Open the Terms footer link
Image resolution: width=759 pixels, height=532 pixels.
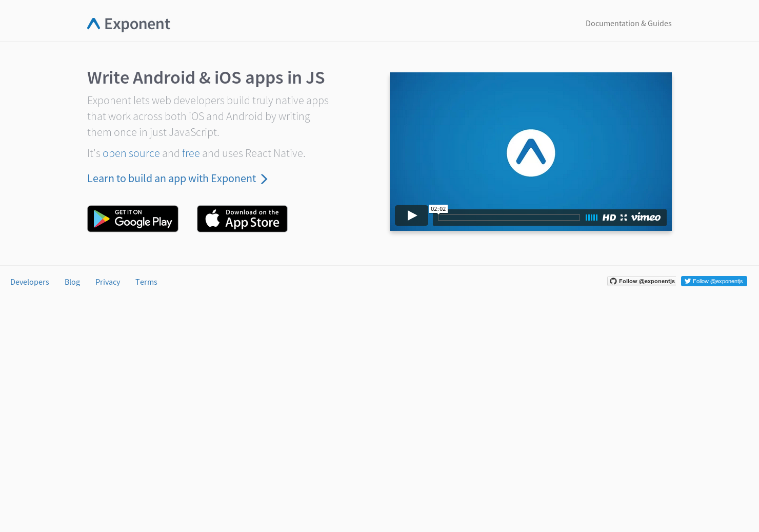click(x=146, y=282)
